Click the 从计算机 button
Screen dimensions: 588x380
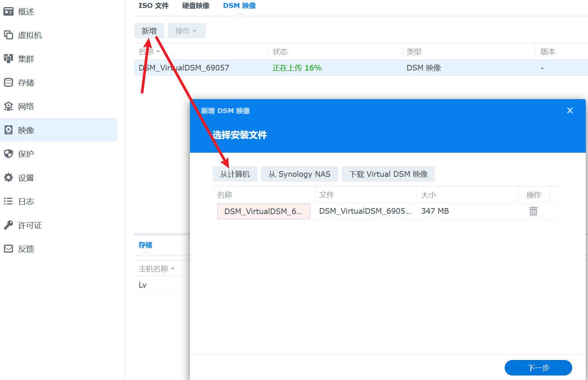[235, 174]
